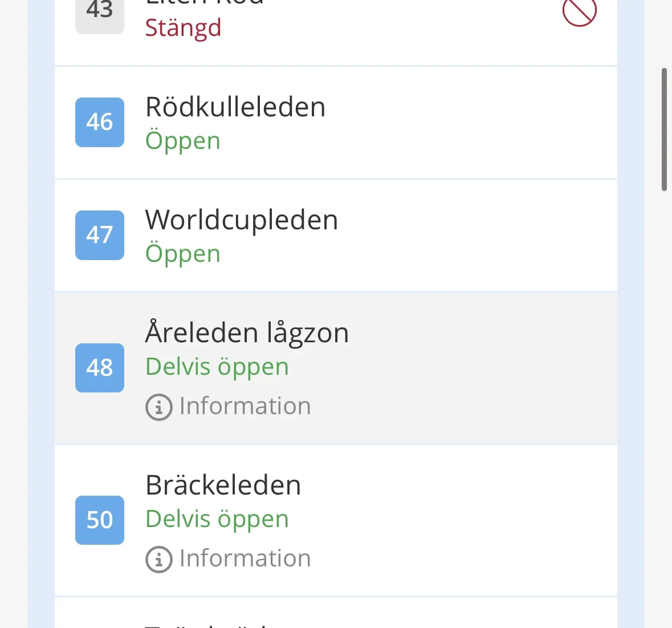Click the vertical scrollbar thumb
This screenshot has height=628, width=672.
pos(664,129)
